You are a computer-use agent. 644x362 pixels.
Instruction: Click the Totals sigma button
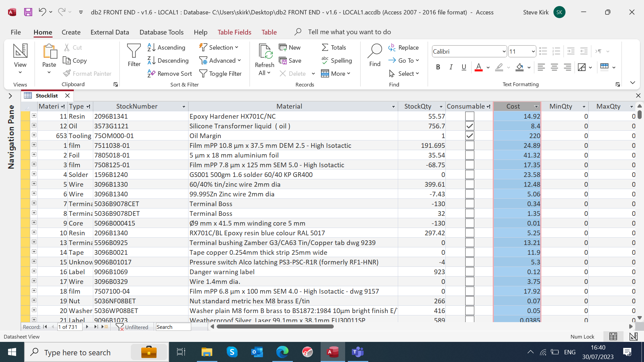pos(334,47)
